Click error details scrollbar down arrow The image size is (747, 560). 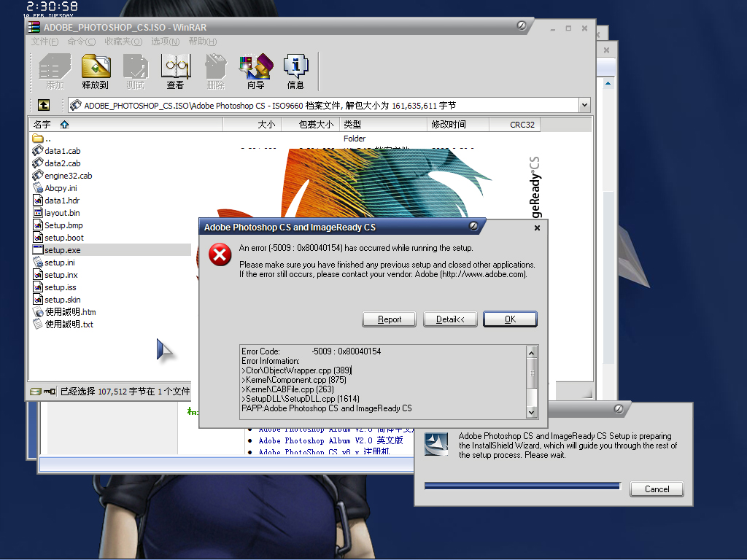coord(532,413)
